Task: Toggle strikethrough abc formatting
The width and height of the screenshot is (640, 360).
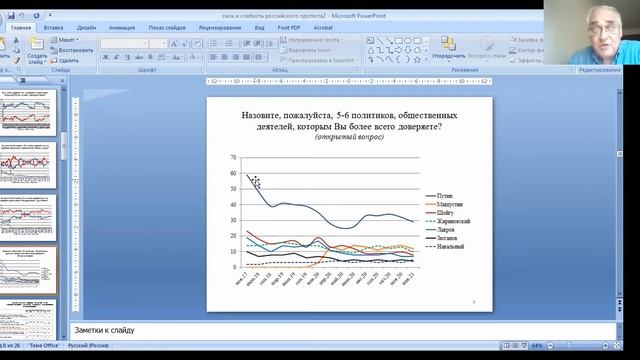Action: [139, 57]
